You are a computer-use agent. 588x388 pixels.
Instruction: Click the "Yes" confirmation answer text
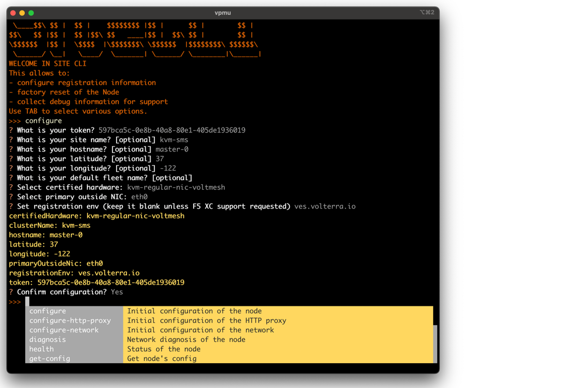[117, 292]
